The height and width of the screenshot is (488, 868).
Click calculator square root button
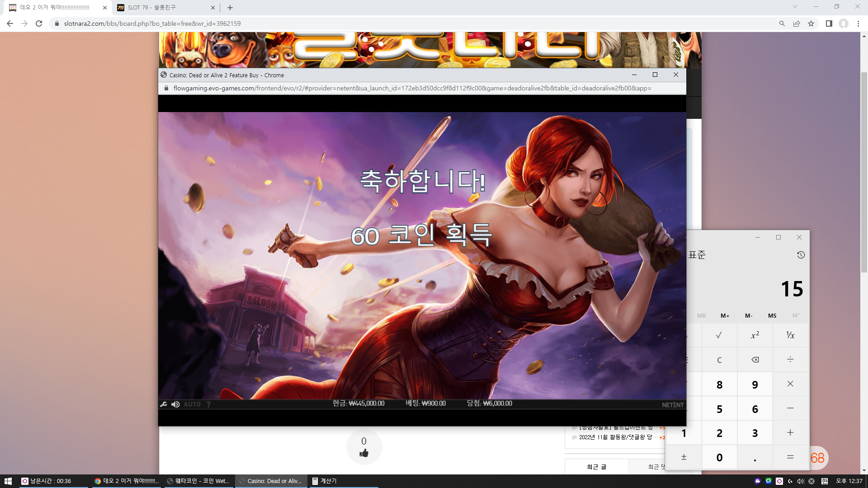click(719, 335)
